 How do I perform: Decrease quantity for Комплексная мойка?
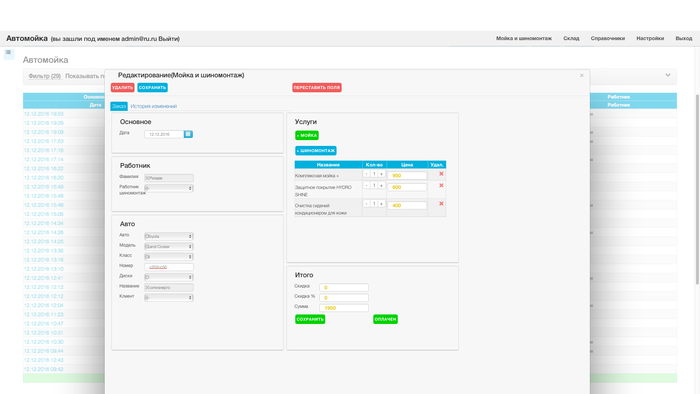pos(367,174)
